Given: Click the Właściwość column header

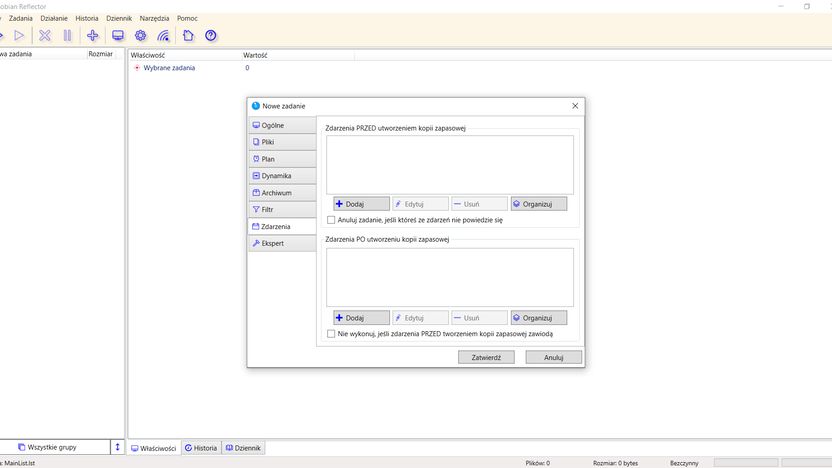Looking at the screenshot, I should (x=185, y=55).
